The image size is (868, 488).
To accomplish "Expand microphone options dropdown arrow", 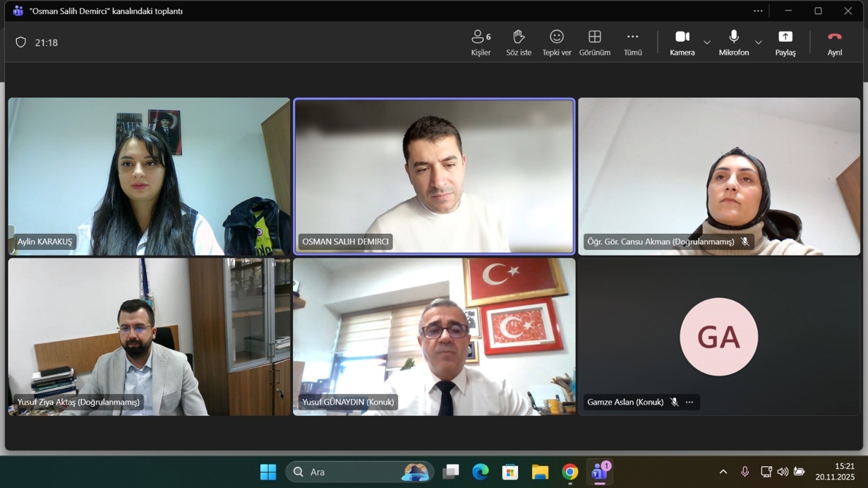I will 758,42.
